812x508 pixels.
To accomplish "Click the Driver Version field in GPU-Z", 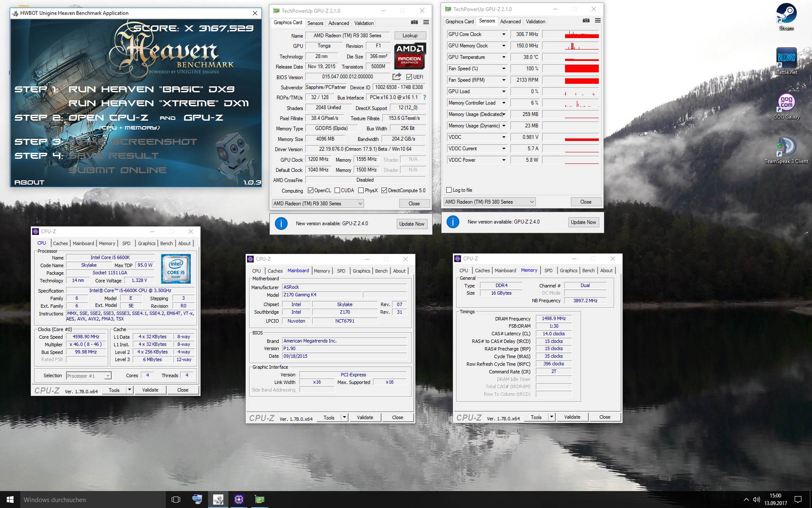I will coord(365,149).
